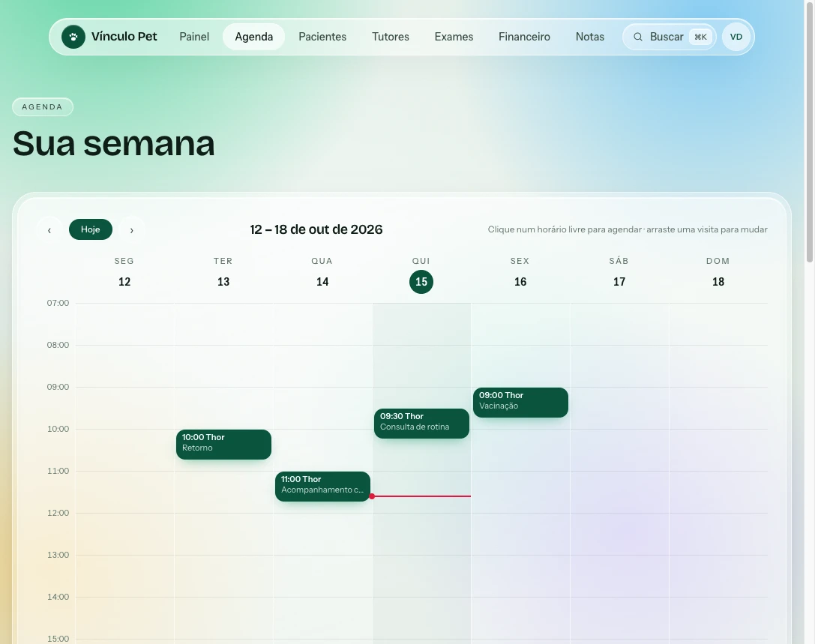Open the VD user avatar

tap(736, 37)
